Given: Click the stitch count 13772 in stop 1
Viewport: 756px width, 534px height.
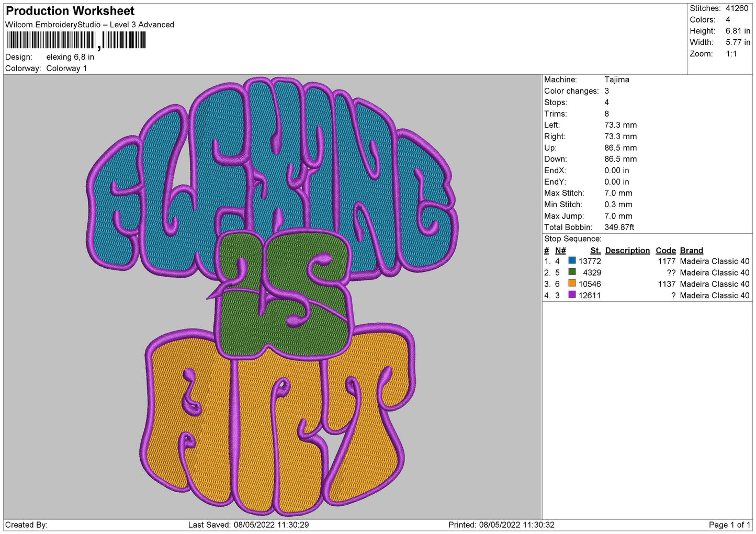Looking at the screenshot, I should [590, 262].
